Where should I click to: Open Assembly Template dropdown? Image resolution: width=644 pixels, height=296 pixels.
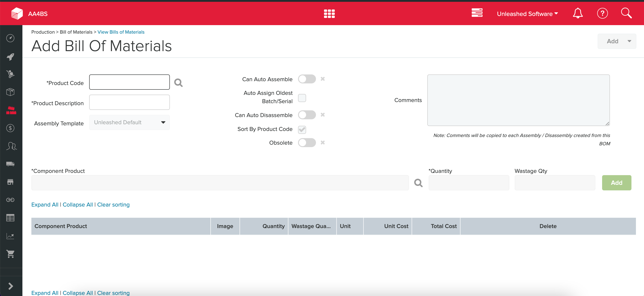[129, 122]
